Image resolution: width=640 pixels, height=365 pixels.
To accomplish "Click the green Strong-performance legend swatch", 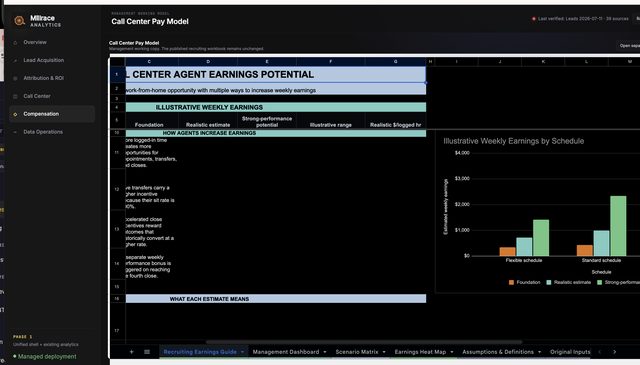I will (x=600, y=283).
